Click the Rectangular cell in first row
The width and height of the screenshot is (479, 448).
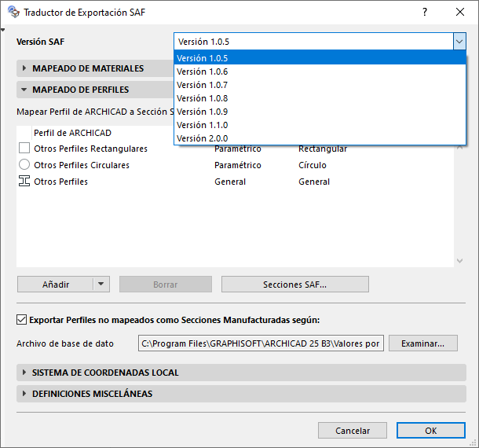323,149
